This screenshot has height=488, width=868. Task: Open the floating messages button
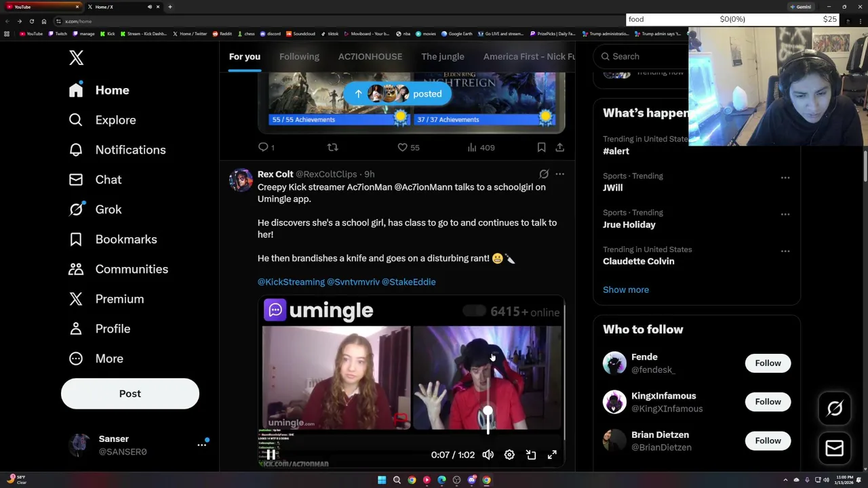point(835,448)
